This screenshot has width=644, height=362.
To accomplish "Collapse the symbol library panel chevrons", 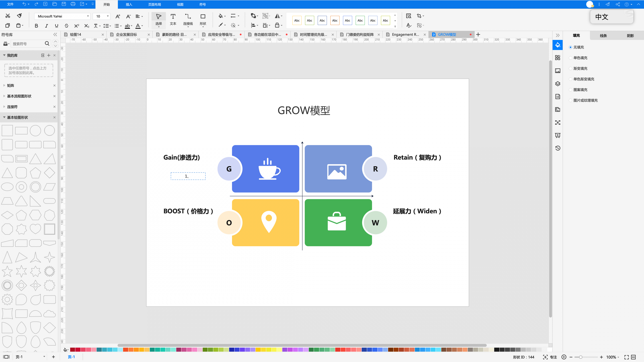I will (x=55, y=34).
